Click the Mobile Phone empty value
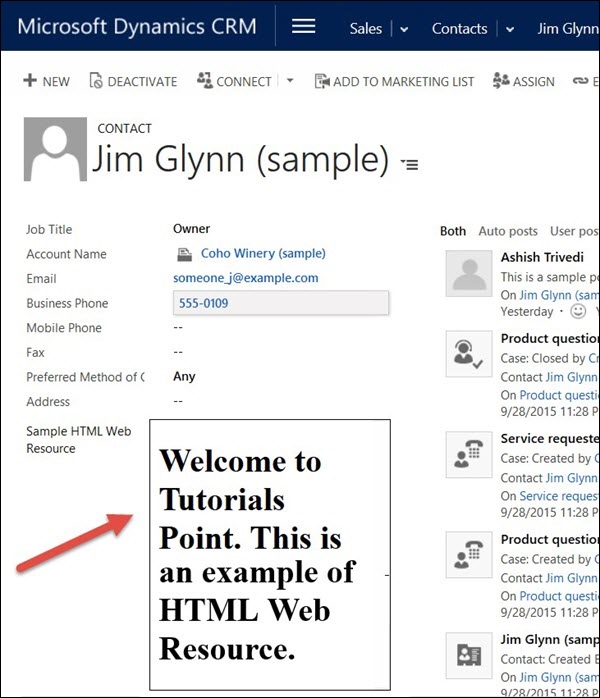 click(178, 327)
